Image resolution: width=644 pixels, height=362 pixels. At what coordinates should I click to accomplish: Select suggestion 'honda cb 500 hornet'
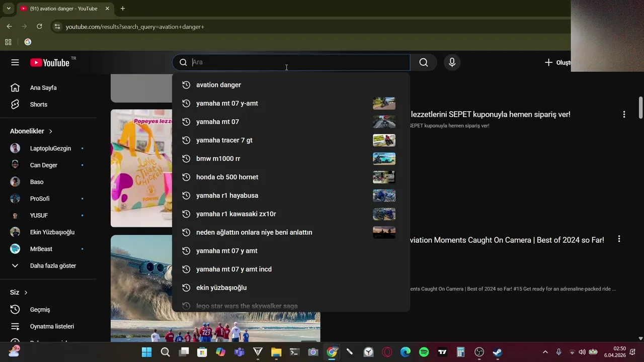[x=291, y=177]
